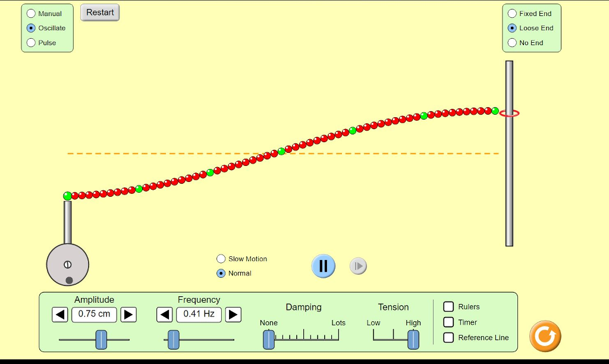Select the Fixed End option
This screenshot has height=364, width=609.
point(511,13)
